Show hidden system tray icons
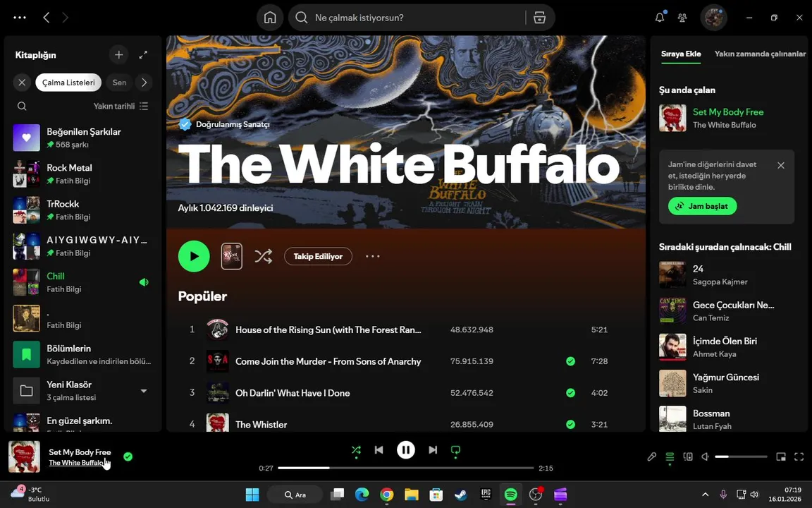Viewport: 812px width, 508px height. 705,495
